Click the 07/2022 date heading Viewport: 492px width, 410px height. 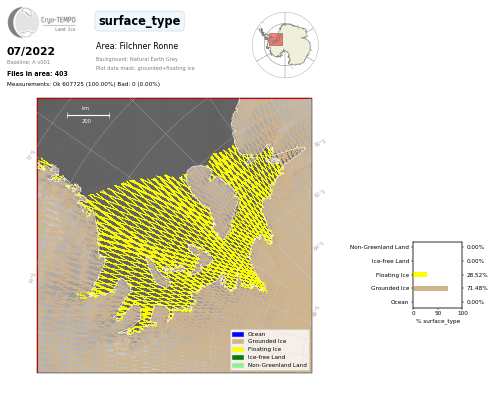[x=31, y=51]
